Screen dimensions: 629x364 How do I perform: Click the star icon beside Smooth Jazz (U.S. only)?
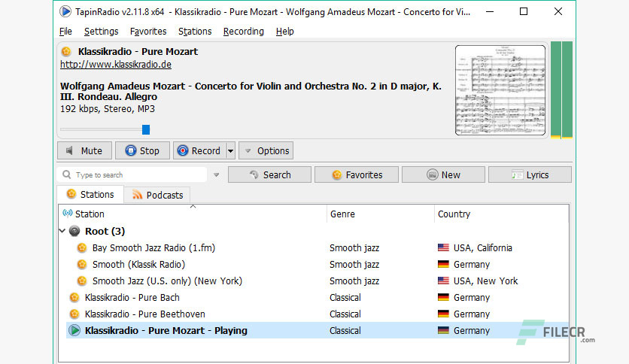(x=82, y=281)
